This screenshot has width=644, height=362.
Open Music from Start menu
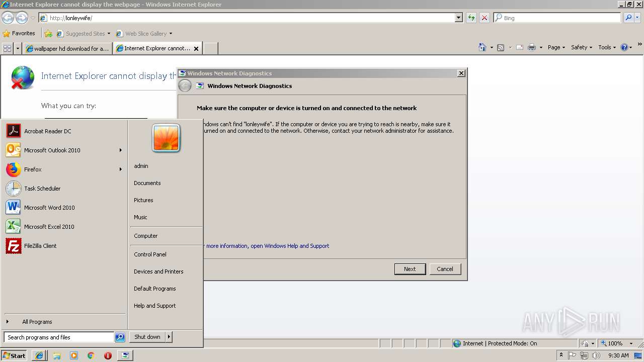[x=140, y=217]
